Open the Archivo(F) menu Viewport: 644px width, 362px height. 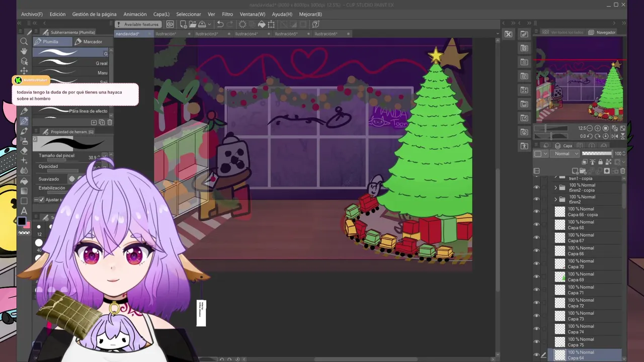32,14
